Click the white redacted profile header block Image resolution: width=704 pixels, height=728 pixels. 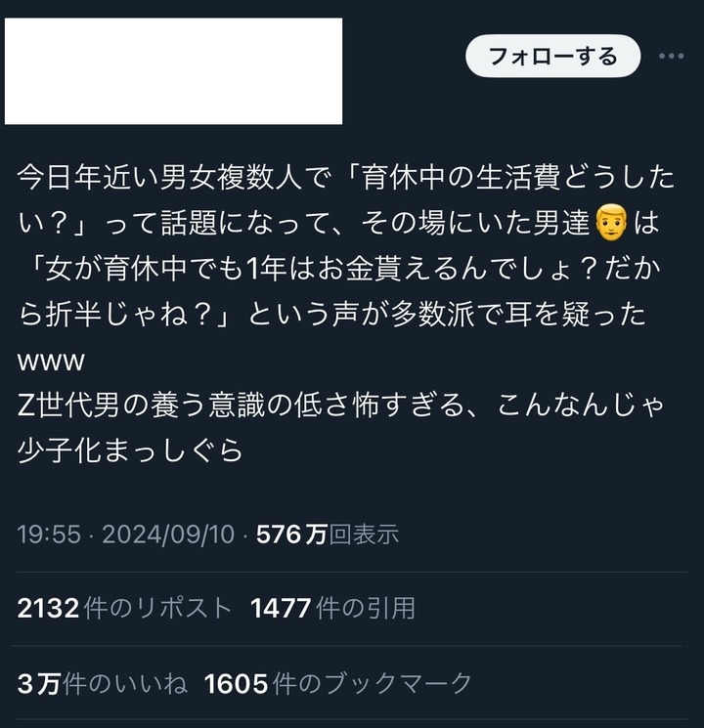(173, 71)
